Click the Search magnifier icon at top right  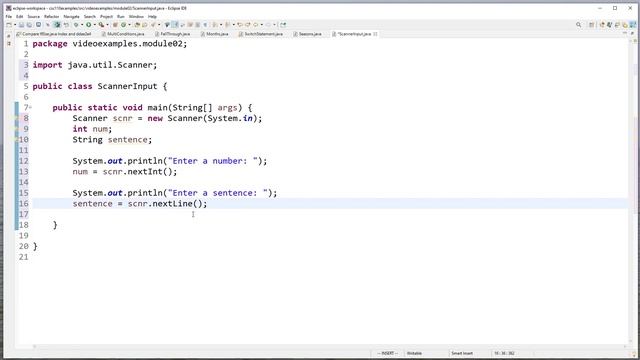pos(578,25)
